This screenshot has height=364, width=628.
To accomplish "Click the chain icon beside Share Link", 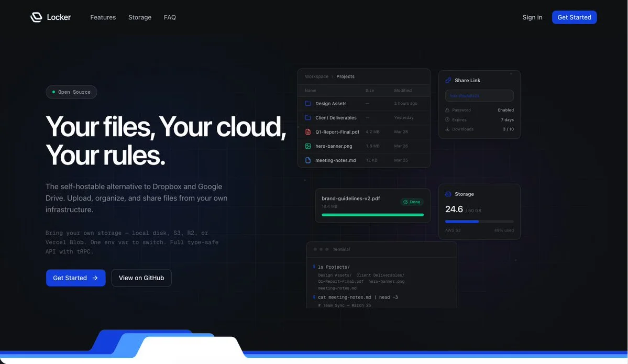I will point(448,81).
